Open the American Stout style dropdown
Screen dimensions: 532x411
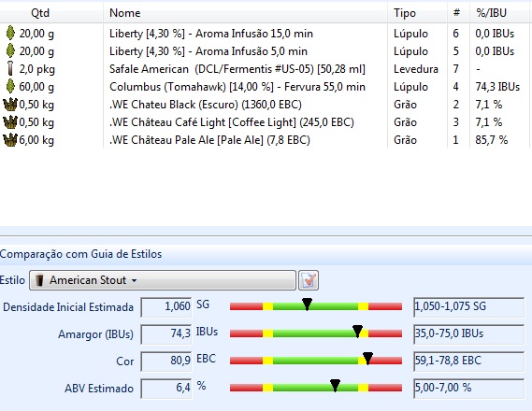[163, 280]
